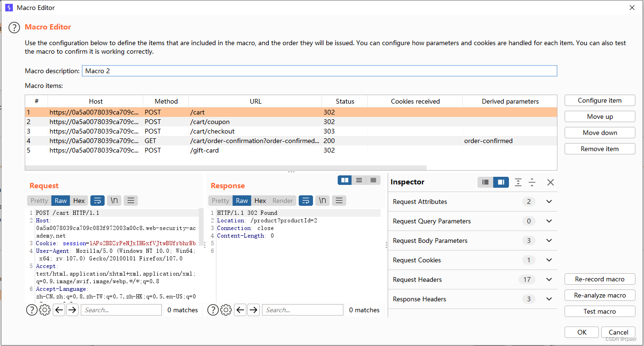Viewport: 644px width, 346px height.
Task: Click the Method column header
Action: click(x=166, y=101)
